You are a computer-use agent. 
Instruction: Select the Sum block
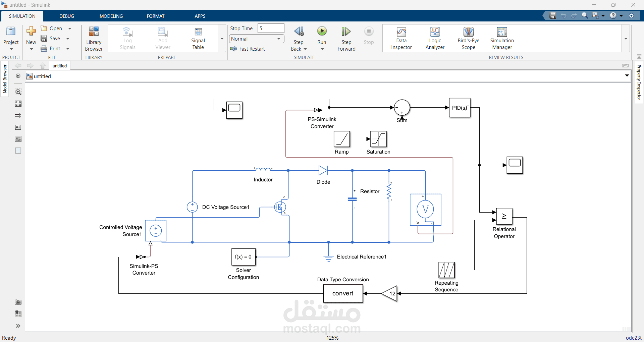pos(402,108)
